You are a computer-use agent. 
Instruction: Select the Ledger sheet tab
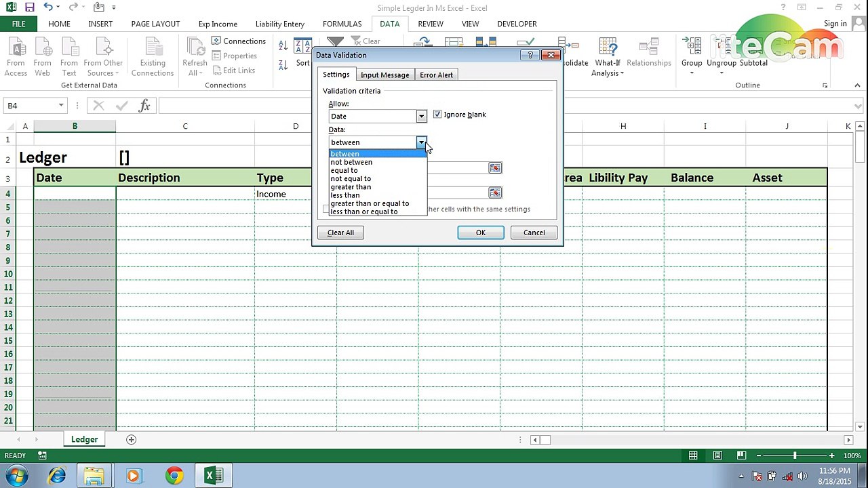pyautogui.click(x=85, y=439)
